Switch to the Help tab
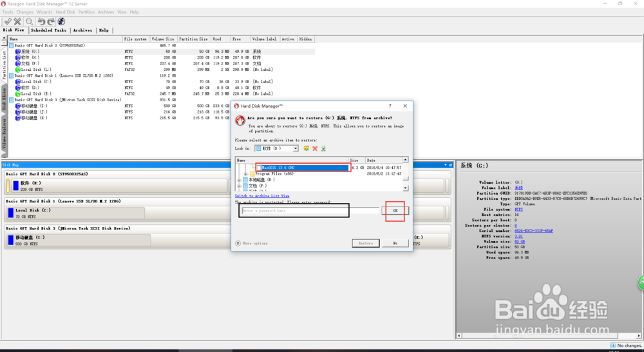 pyautogui.click(x=104, y=30)
